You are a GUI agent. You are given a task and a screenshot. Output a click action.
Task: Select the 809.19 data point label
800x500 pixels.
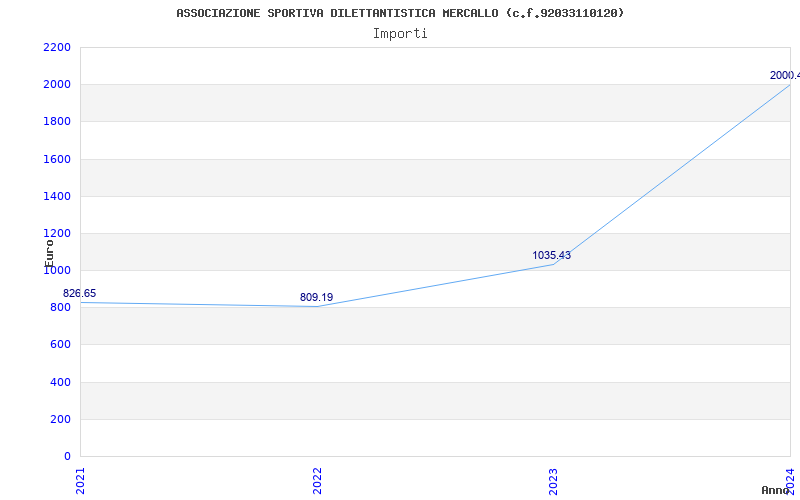click(x=316, y=298)
